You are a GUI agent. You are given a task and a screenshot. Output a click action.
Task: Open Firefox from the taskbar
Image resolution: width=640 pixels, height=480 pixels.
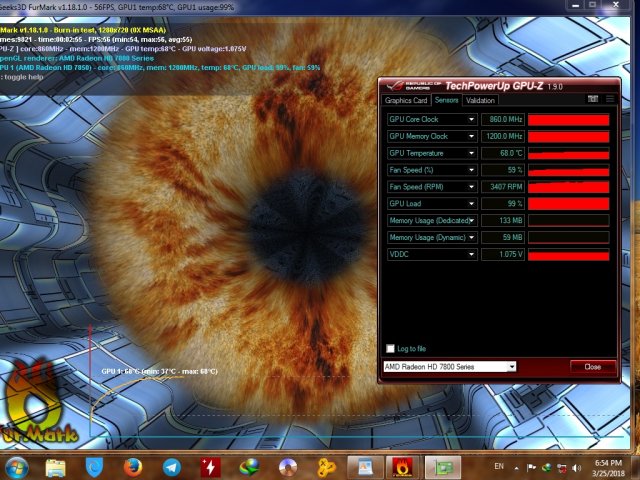pyautogui.click(x=133, y=467)
